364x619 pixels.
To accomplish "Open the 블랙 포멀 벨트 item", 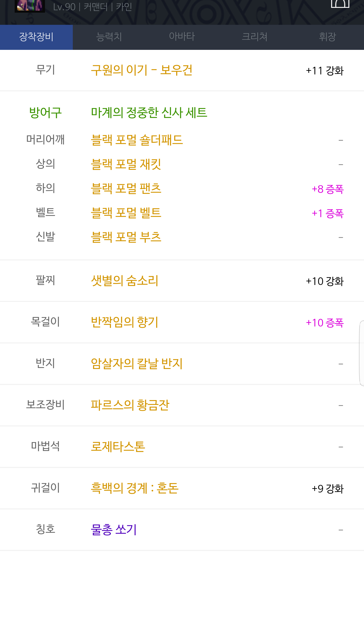I will click(126, 213).
